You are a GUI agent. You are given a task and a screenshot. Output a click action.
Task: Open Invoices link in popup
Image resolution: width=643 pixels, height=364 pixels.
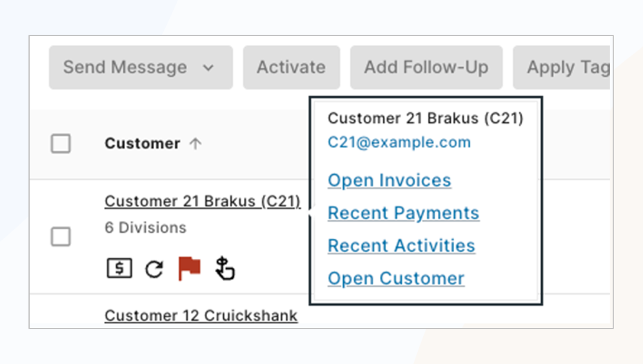point(389,180)
